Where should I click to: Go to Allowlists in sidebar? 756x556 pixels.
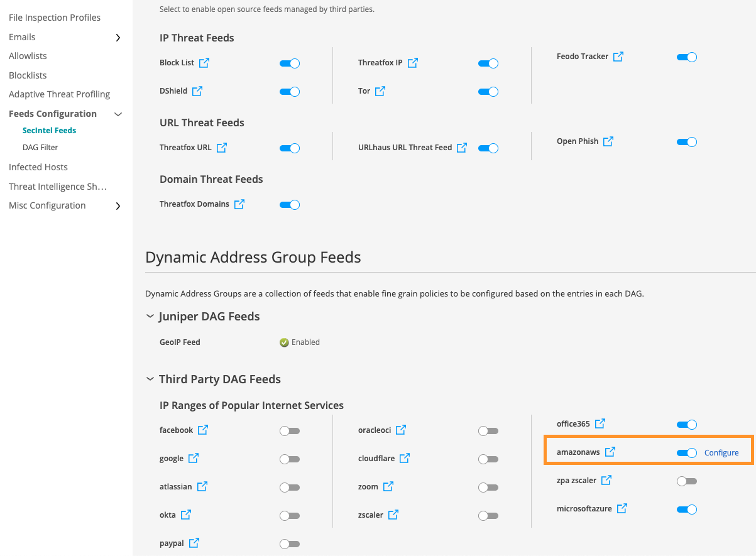[x=28, y=56]
